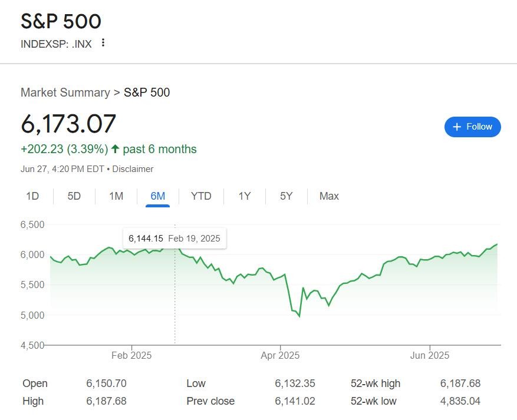Open the three-dot options menu beside INDEXSP
This screenshot has width=517, height=420.
[x=103, y=43]
